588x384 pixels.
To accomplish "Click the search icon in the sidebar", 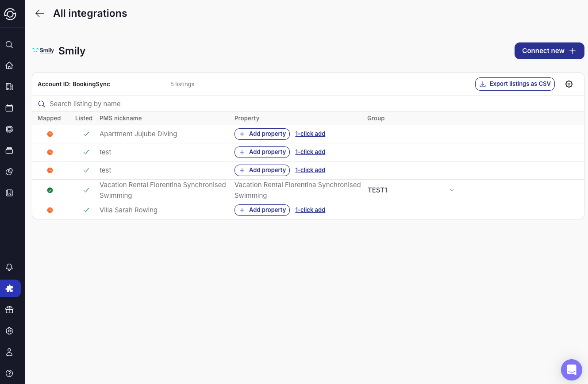I will click(9, 45).
